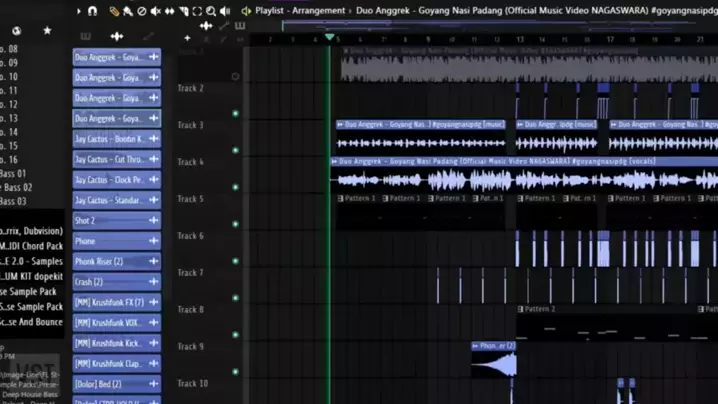Screen dimensions: 718x404
Task: Open the starred favorites browser tab
Action: [x=47, y=31]
